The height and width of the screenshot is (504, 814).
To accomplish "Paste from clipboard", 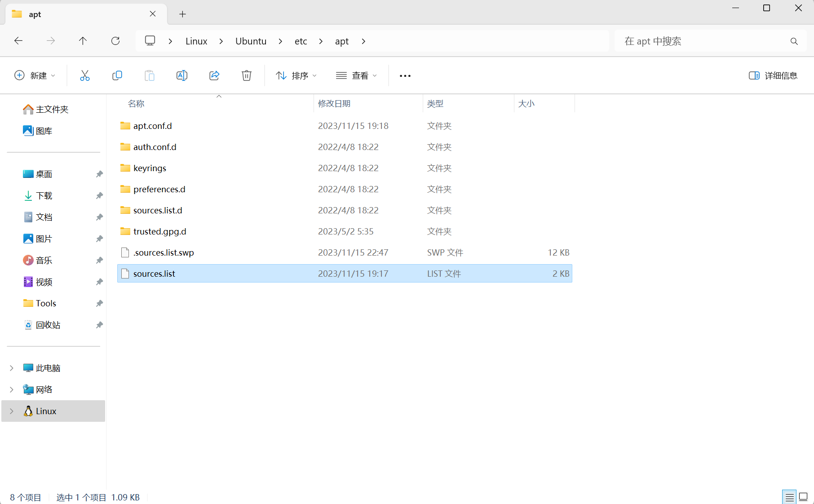I will tap(150, 75).
